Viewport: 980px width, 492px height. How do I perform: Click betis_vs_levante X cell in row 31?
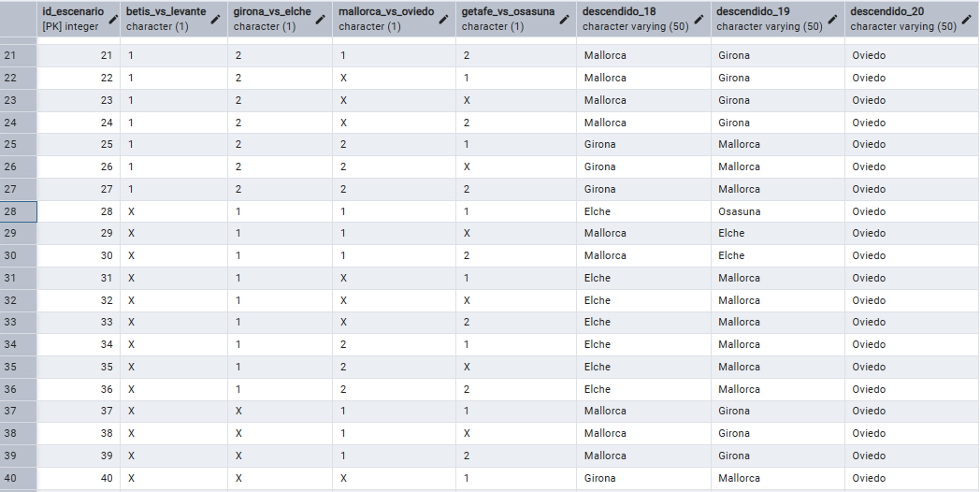tap(174, 278)
